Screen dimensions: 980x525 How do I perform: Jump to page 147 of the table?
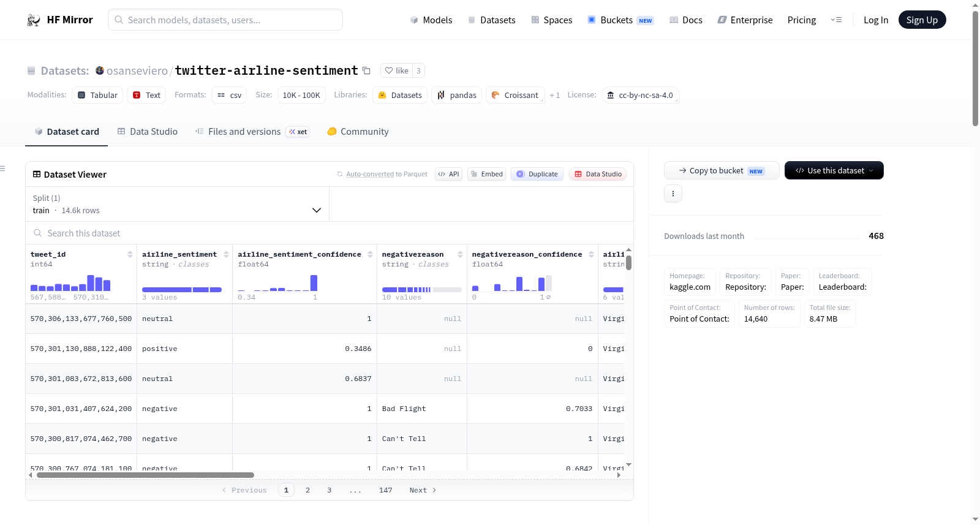[385, 490]
